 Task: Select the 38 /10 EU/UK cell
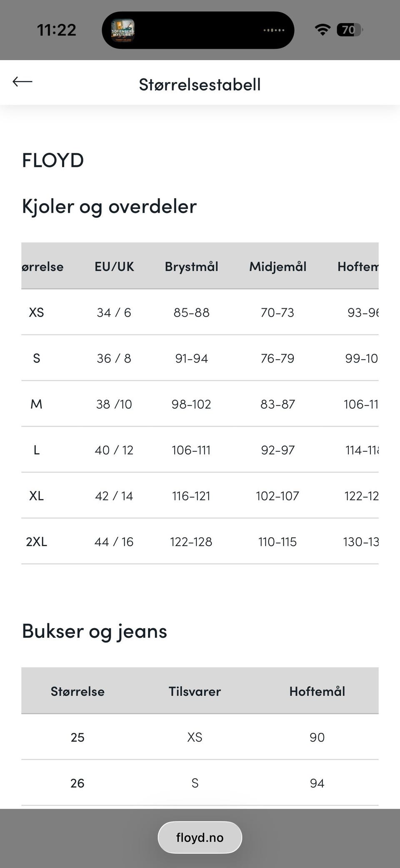[114, 404]
